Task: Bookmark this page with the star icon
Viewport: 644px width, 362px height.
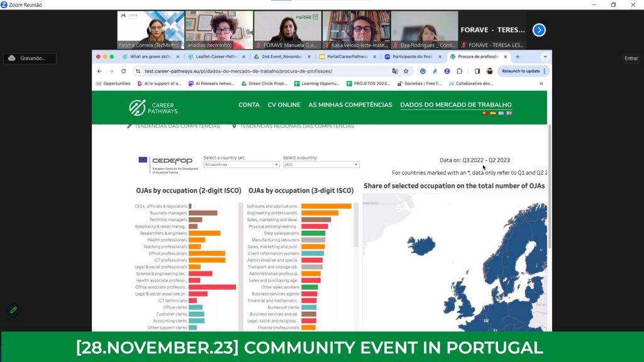Action: (406, 71)
